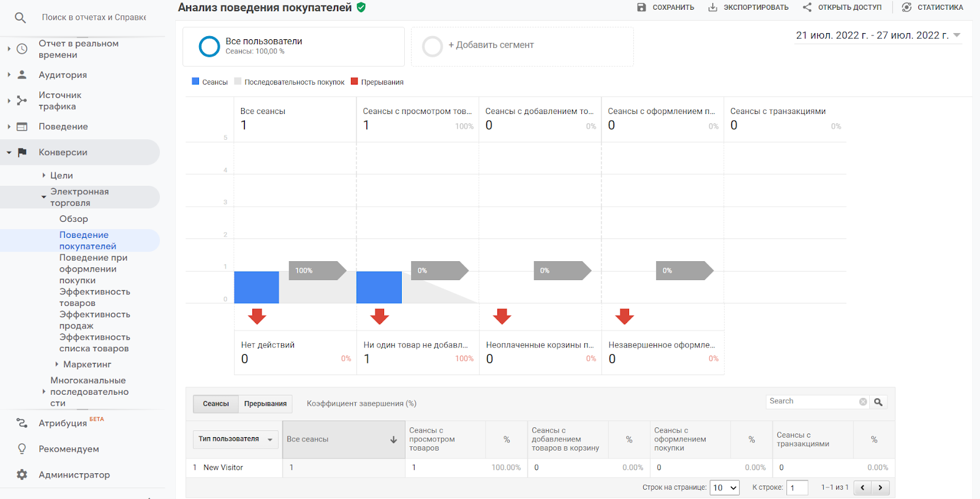Go to previous table page
Viewport: 980px width, 499px height.
tap(862, 488)
